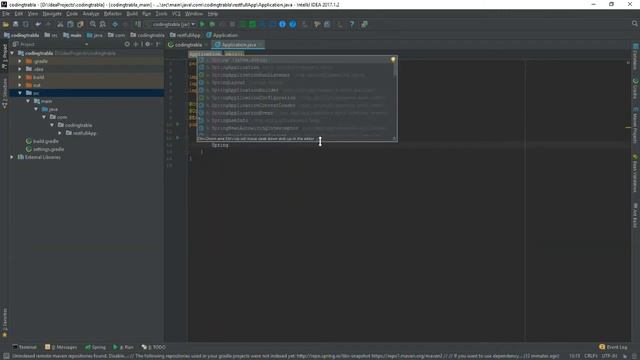Click the Open folder toolbar icon
The image size is (640, 360).
point(6,24)
